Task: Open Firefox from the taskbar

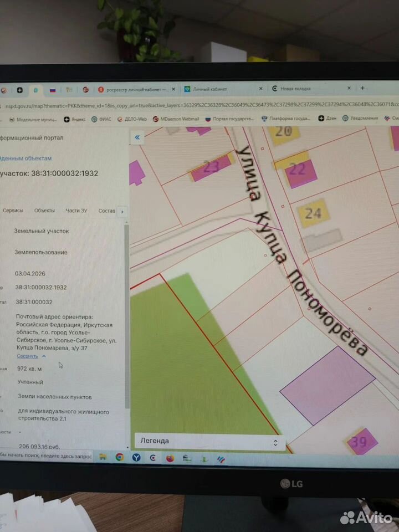Action: pos(170,458)
